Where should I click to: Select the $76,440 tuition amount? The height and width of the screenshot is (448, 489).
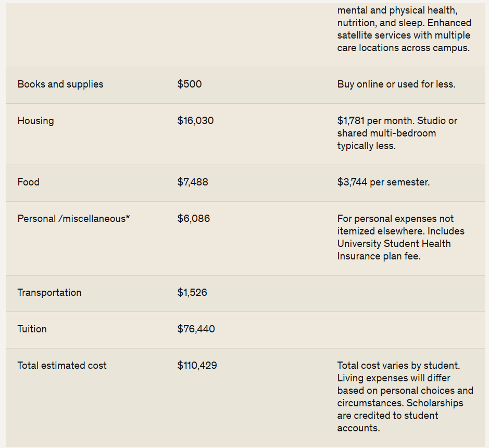point(196,329)
